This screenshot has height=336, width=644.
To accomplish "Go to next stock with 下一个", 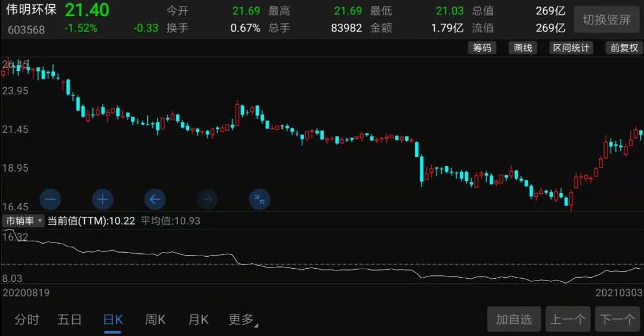I will click(617, 320).
